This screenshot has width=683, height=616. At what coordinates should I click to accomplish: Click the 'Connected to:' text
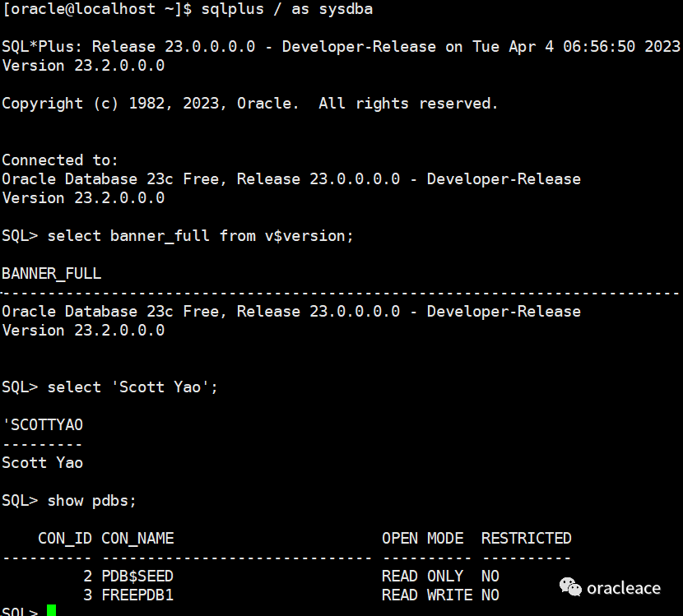coord(60,160)
